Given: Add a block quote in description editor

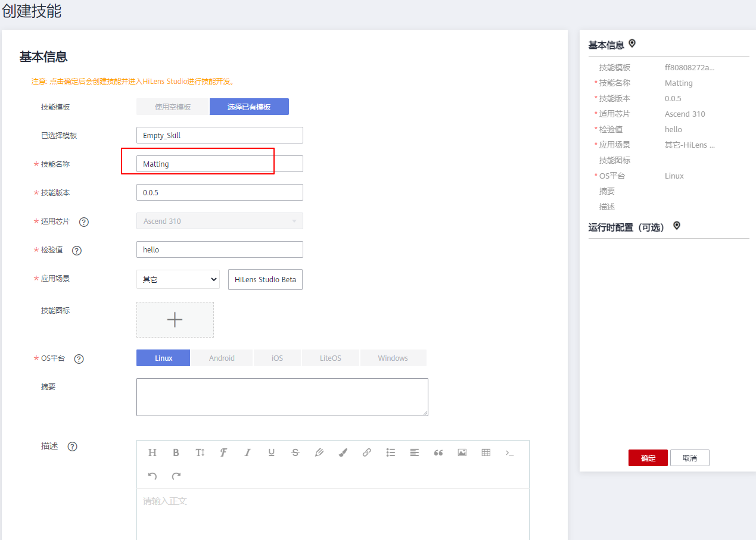Looking at the screenshot, I should click(438, 452).
